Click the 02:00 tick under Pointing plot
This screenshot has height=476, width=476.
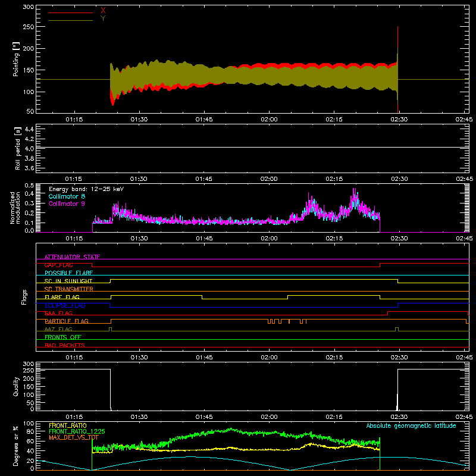[x=269, y=120]
